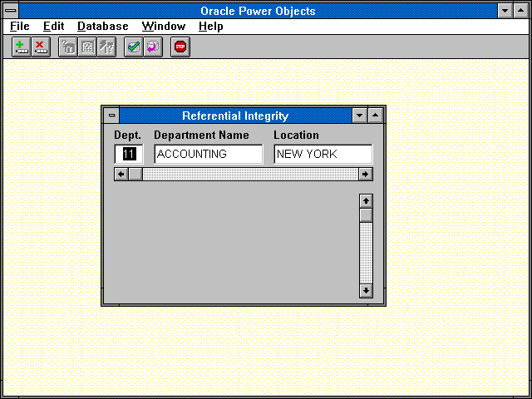Click the Department Name field showing ACCOUNTING
The width and height of the screenshot is (532, 399).
(208, 154)
